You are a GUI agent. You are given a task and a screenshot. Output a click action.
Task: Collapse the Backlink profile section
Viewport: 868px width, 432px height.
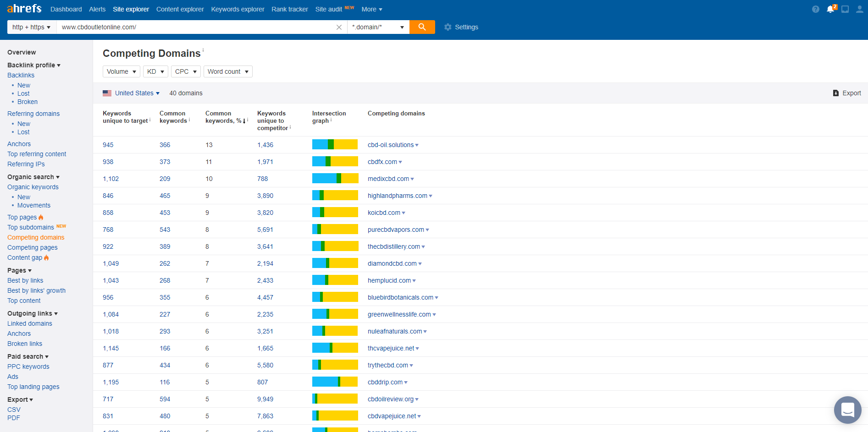34,65
